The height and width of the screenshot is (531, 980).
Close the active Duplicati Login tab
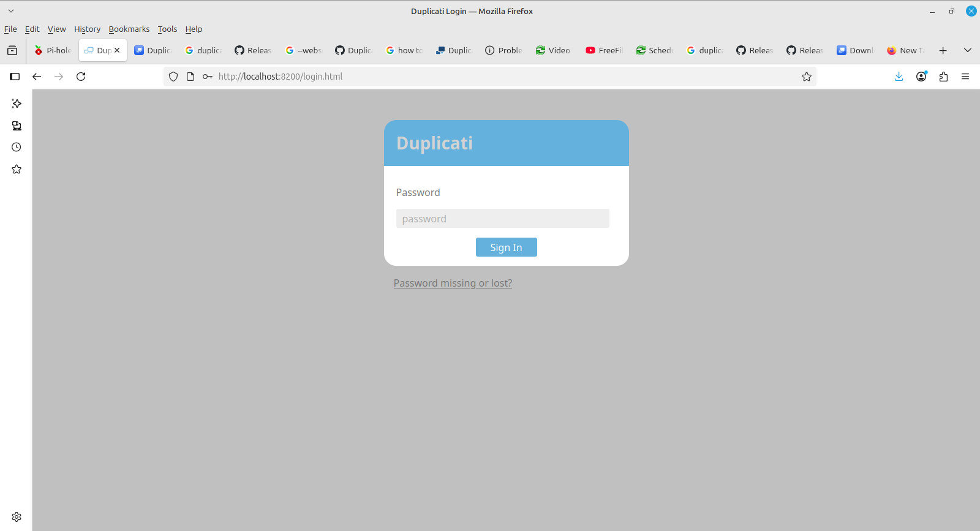pyautogui.click(x=117, y=50)
